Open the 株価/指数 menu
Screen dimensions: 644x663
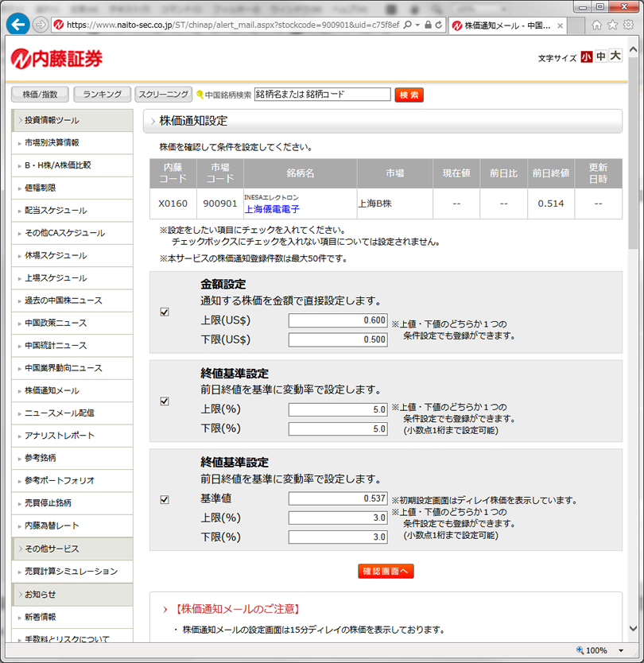coord(40,95)
